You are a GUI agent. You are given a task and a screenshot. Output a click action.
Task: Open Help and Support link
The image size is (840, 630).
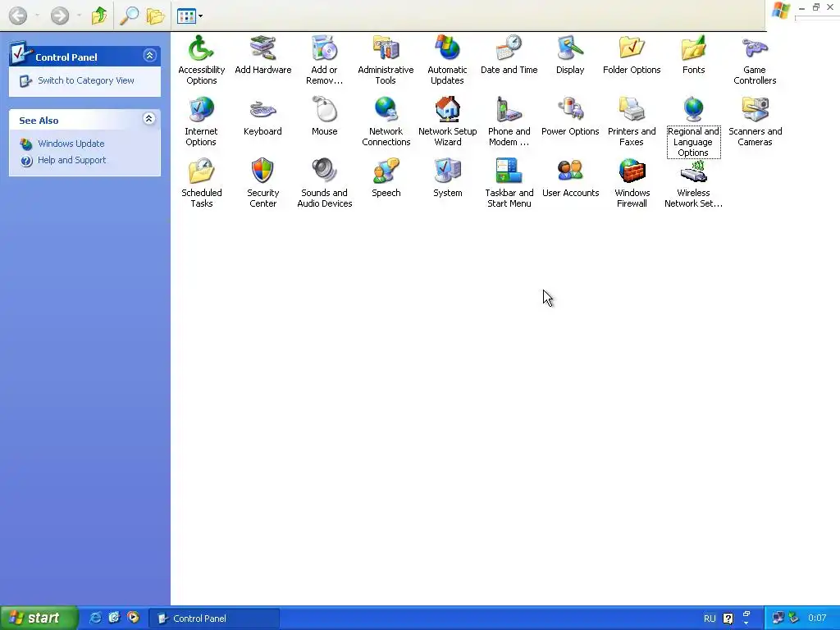coord(72,160)
